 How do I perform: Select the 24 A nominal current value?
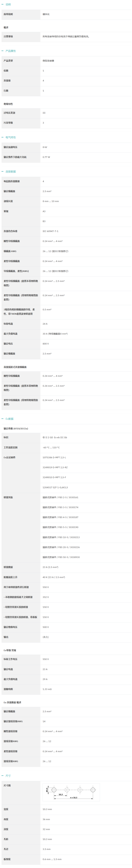click(x=45, y=324)
